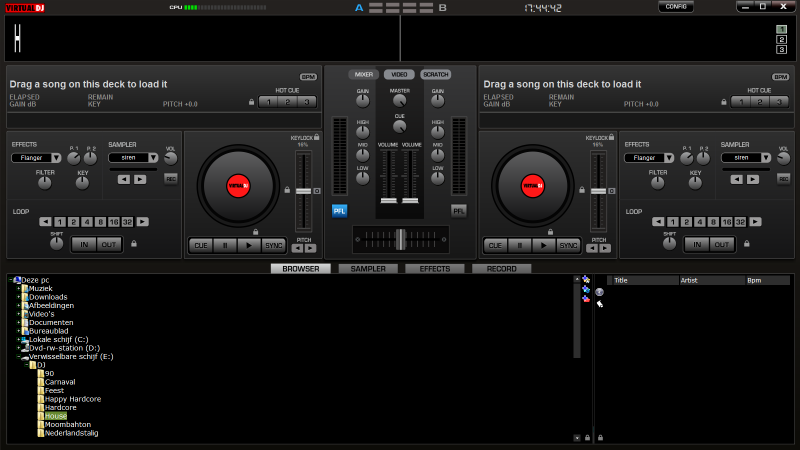Double the loop length on left deck
Image resolution: width=800 pixels, height=450 pixels.
[x=142, y=221]
